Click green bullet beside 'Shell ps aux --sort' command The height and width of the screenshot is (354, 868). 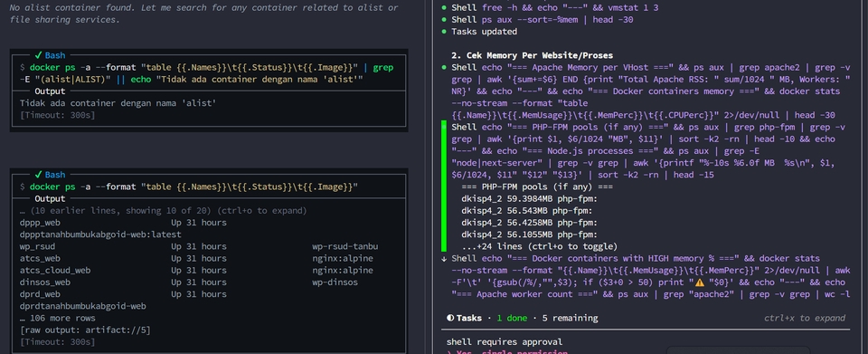444,20
